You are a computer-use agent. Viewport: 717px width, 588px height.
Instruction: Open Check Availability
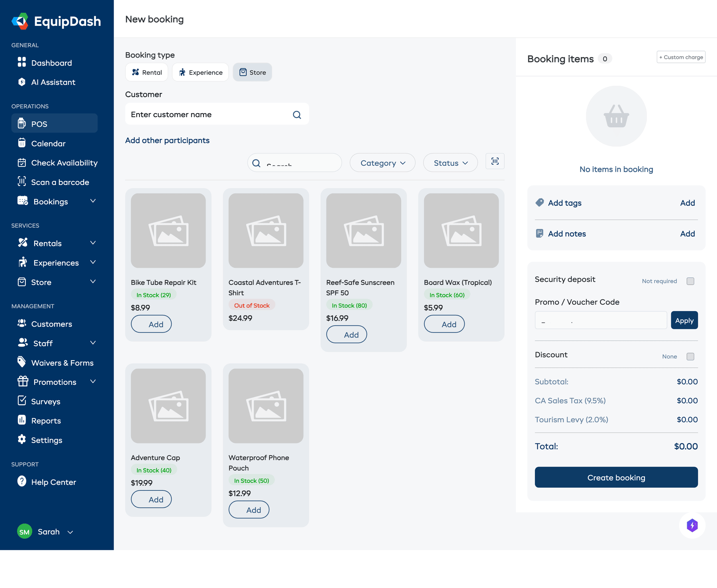tap(64, 163)
